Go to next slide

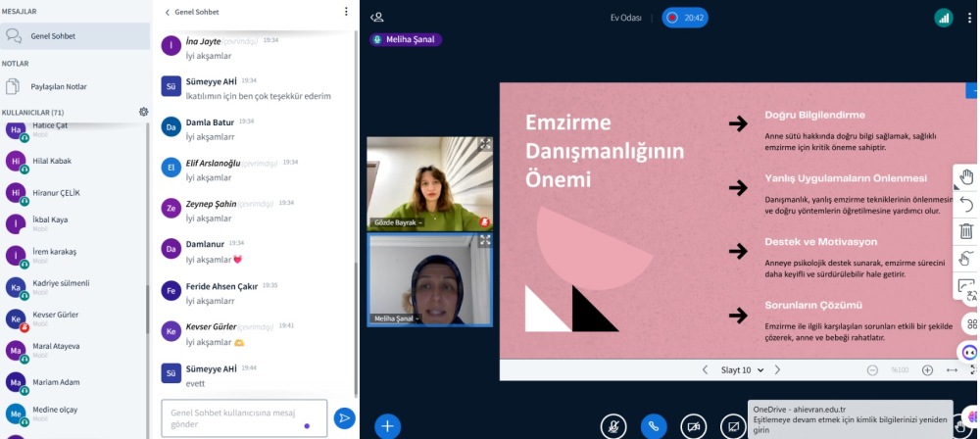point(777,370)
